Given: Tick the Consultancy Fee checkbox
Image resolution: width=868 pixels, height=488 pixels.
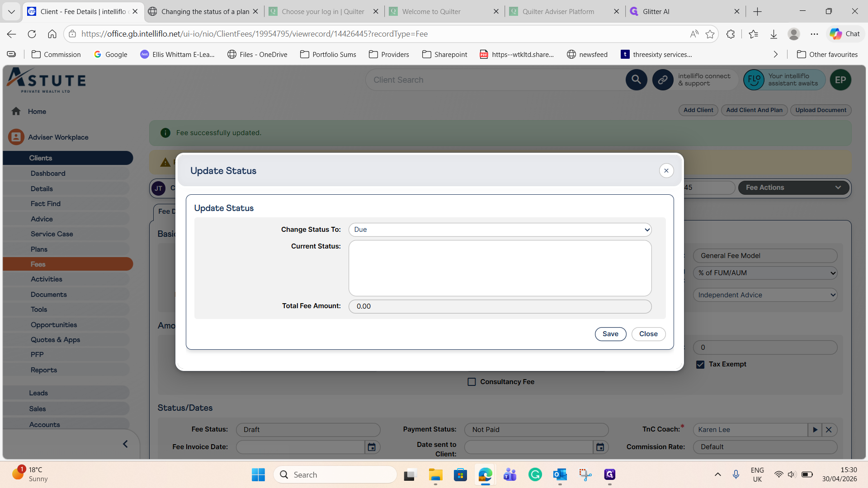Looking at the screenshot, I should click(472, 382).
